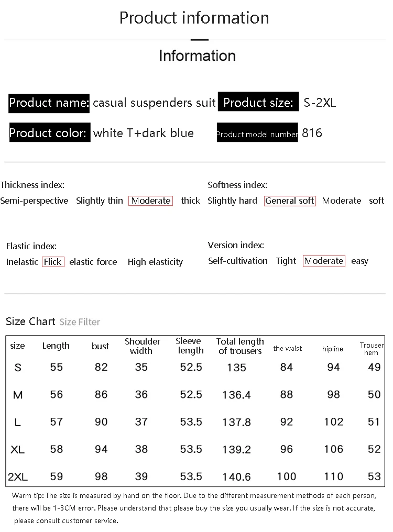Select the XL size row label
The image size is (393, 532).
(x=18, y=450)
